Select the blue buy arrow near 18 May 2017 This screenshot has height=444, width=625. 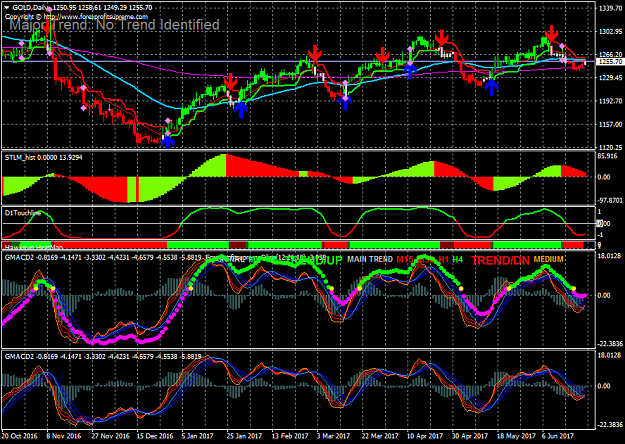[x=492, y=87]
